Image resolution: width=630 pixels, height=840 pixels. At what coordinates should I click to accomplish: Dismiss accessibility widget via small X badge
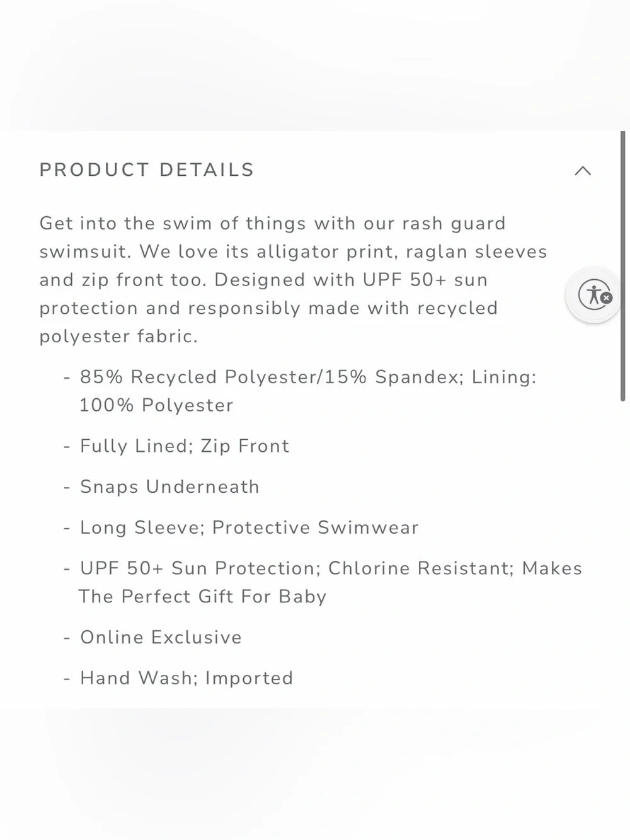click(606, 298)
